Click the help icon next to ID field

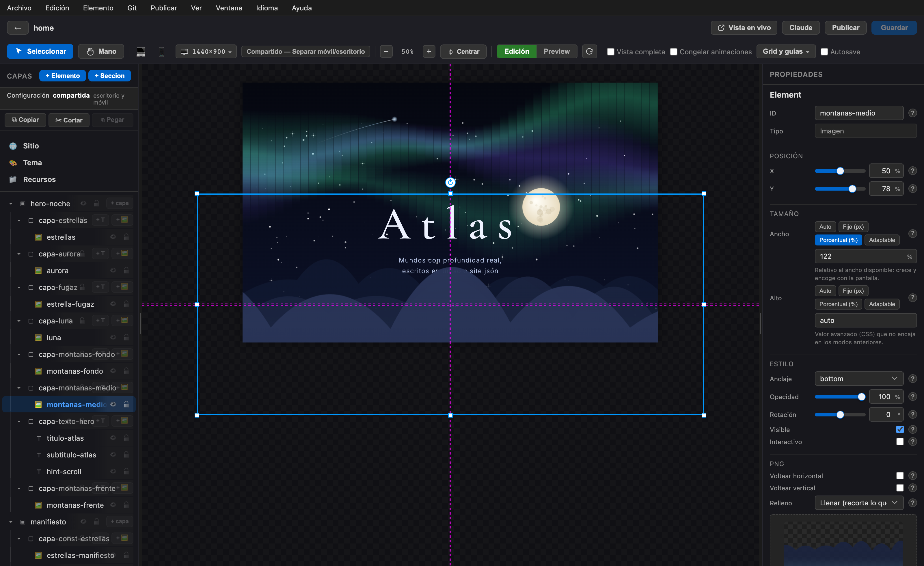click(x=912, y=113)
